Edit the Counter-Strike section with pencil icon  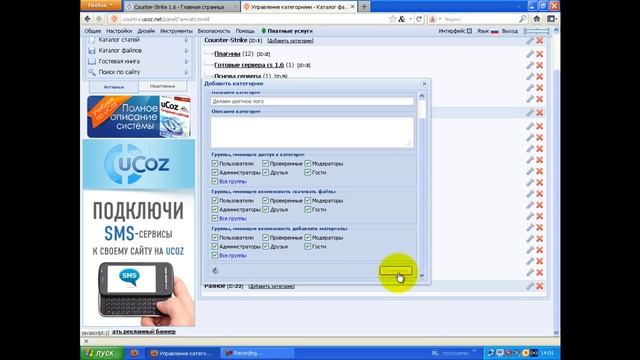click(530, 40)
